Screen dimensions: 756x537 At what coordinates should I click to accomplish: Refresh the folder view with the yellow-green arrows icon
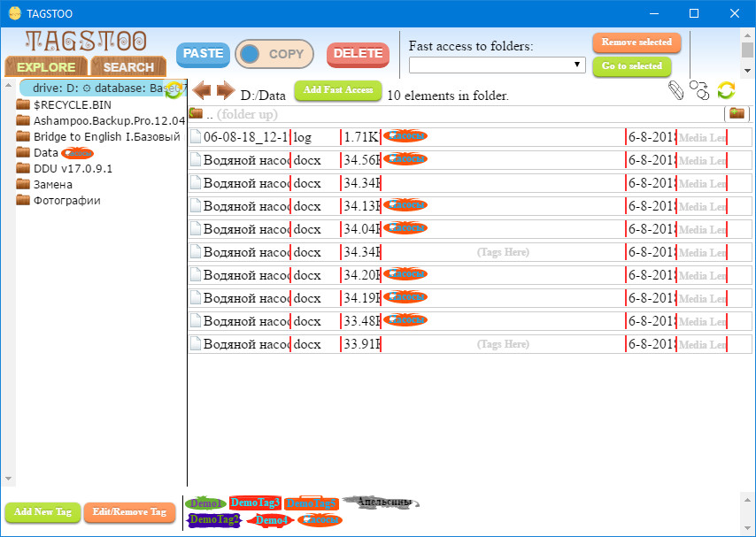coord(726,90)
